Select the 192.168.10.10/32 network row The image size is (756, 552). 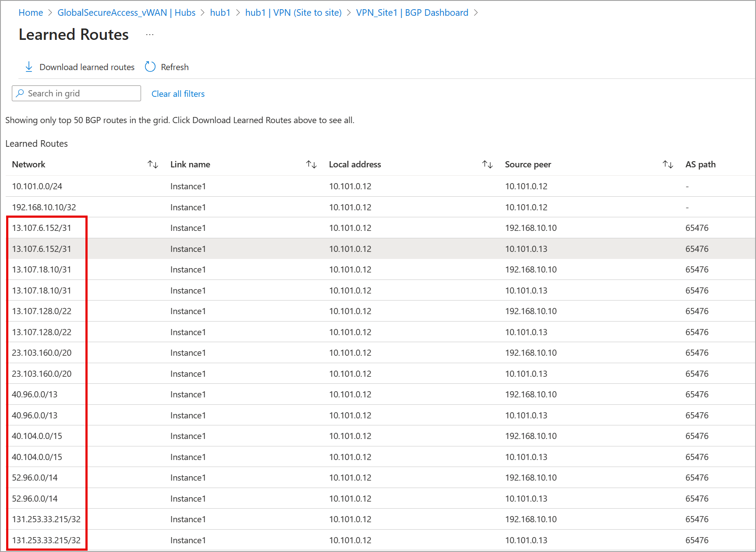click(380, 207)
